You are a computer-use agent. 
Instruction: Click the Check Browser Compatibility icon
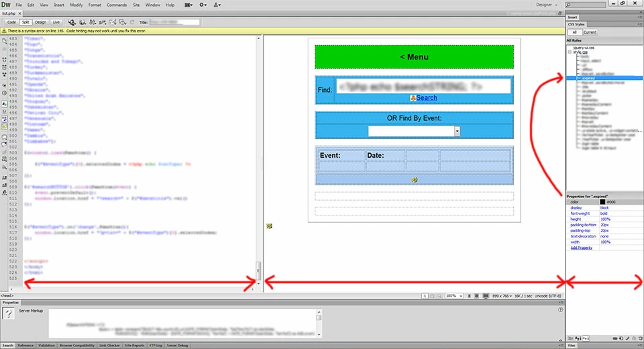113,22
